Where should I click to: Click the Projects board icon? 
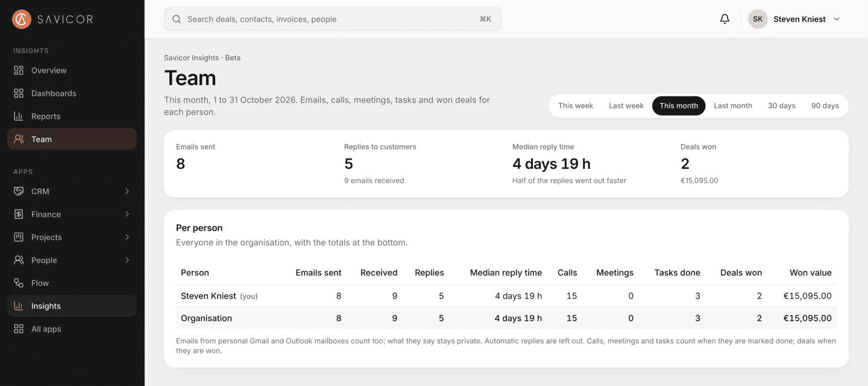coord(19,237)
